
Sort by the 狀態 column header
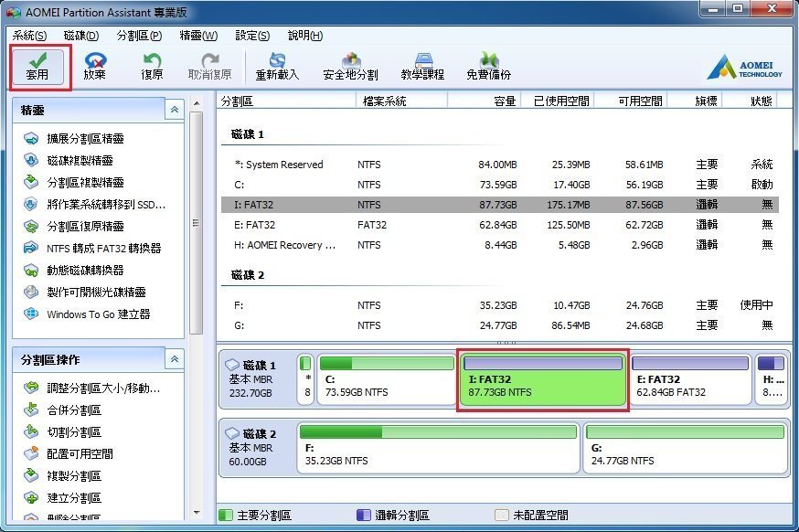[751, 101]
